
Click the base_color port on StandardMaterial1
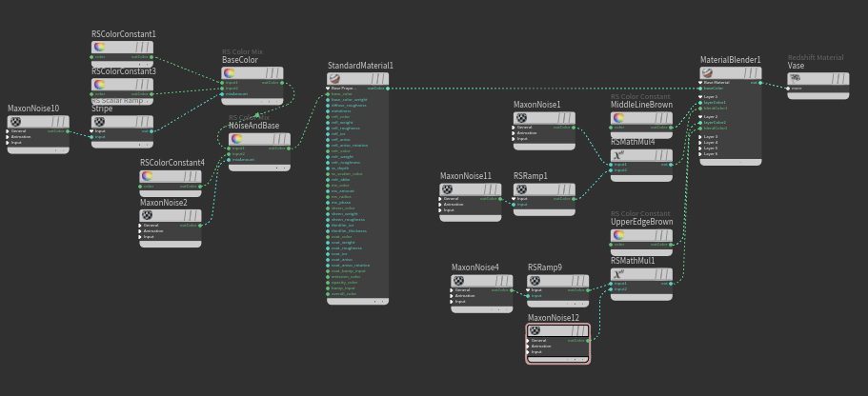coord(329,94)
